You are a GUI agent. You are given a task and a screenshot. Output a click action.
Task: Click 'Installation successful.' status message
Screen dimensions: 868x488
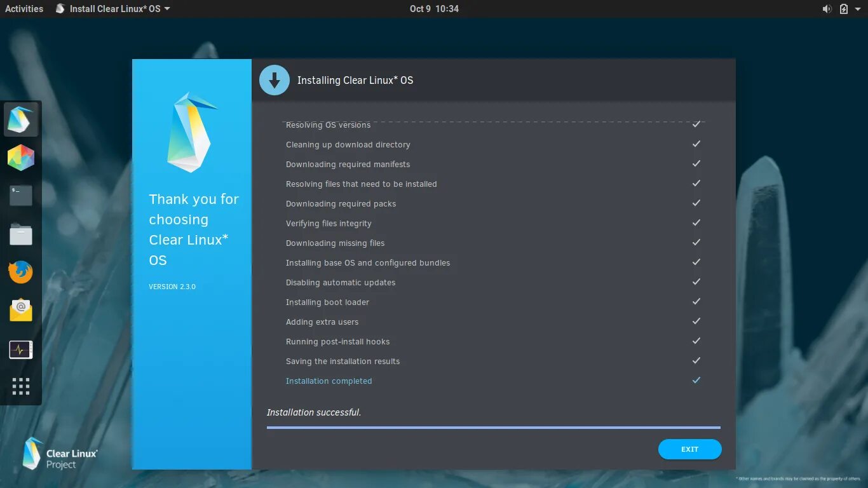[314, 412]
